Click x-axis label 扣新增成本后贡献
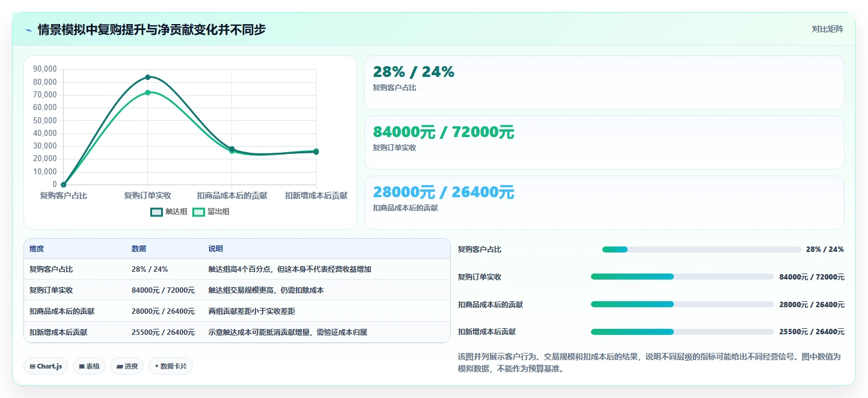This screenshot has width=868, height=398. pyautogui.click(x=316, y=196)
